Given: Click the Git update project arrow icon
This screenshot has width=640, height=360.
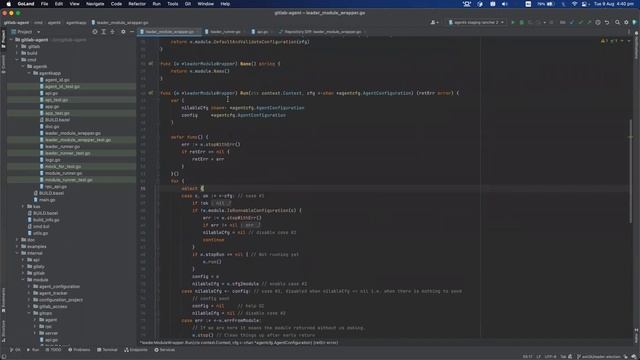Looking at the screenshot, I should (x=572, y=22).
